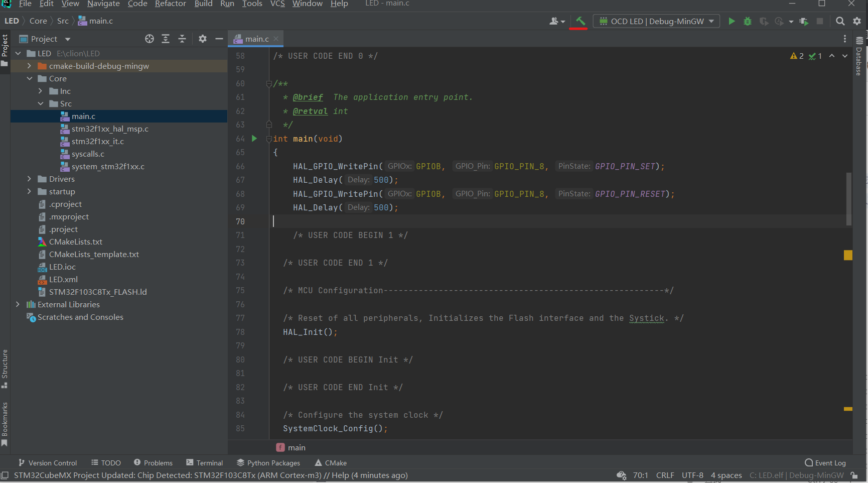This screenshot has width=868, height=483.
Task: Open Search Everywhere magnifier
Action: [x=840, y=21]
